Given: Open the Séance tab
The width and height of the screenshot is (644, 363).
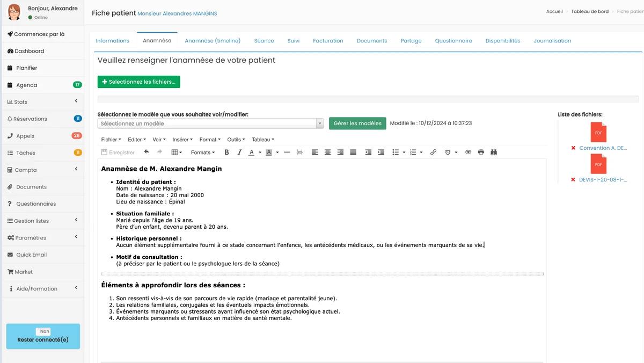Looking at the screenshot, I should pos(264,41).
